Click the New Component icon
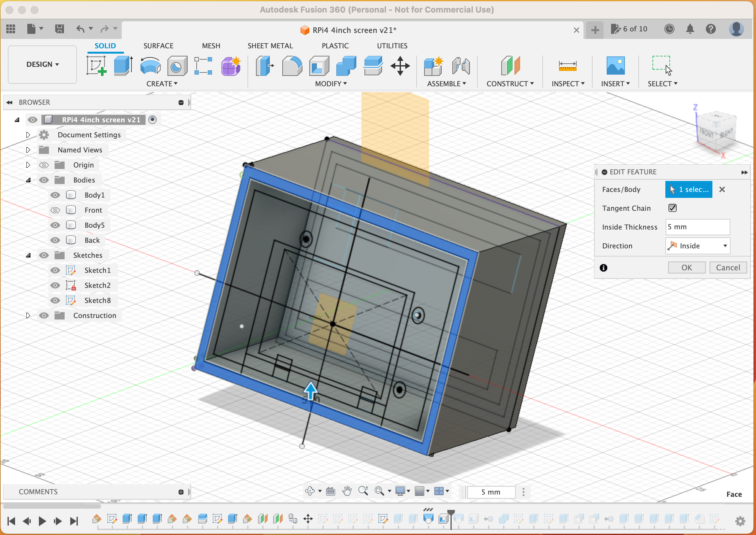 click(x=434, y=66)
